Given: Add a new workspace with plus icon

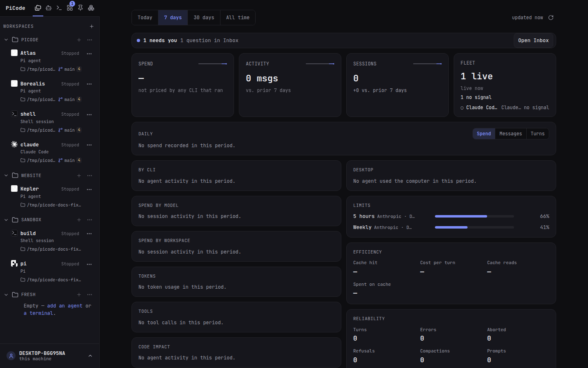Looking at the screenshot, I should point(91,26).
